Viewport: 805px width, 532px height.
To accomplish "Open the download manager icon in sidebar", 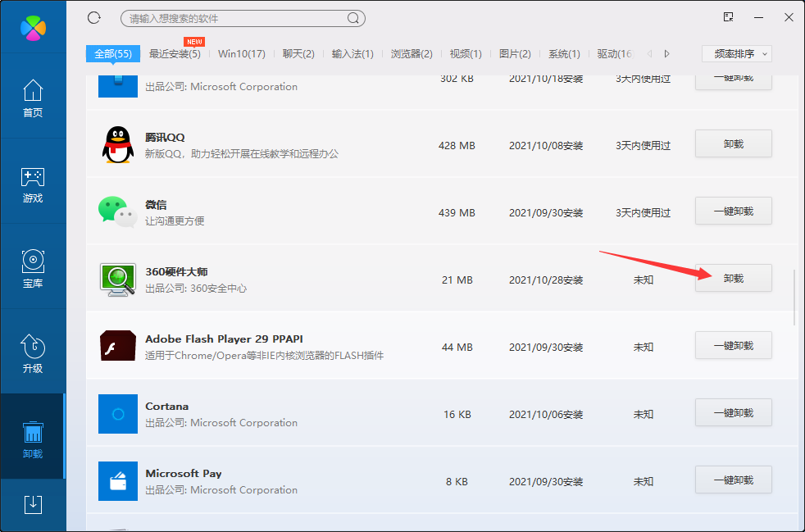I will (x=33, y=505).
